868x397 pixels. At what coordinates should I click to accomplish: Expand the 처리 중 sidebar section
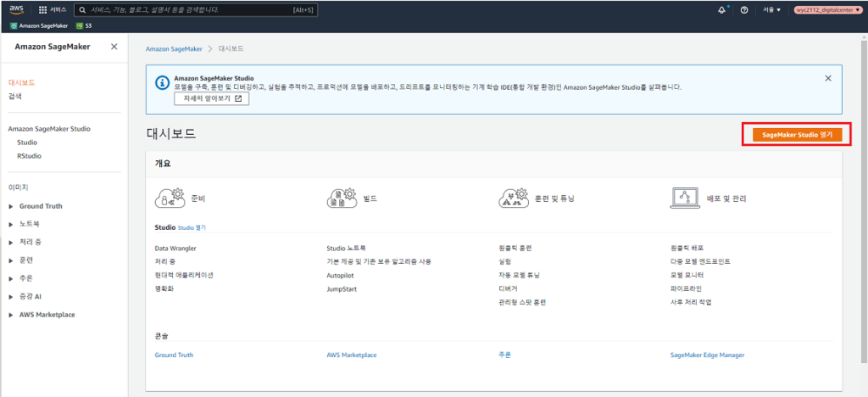(x=10, y=243)
